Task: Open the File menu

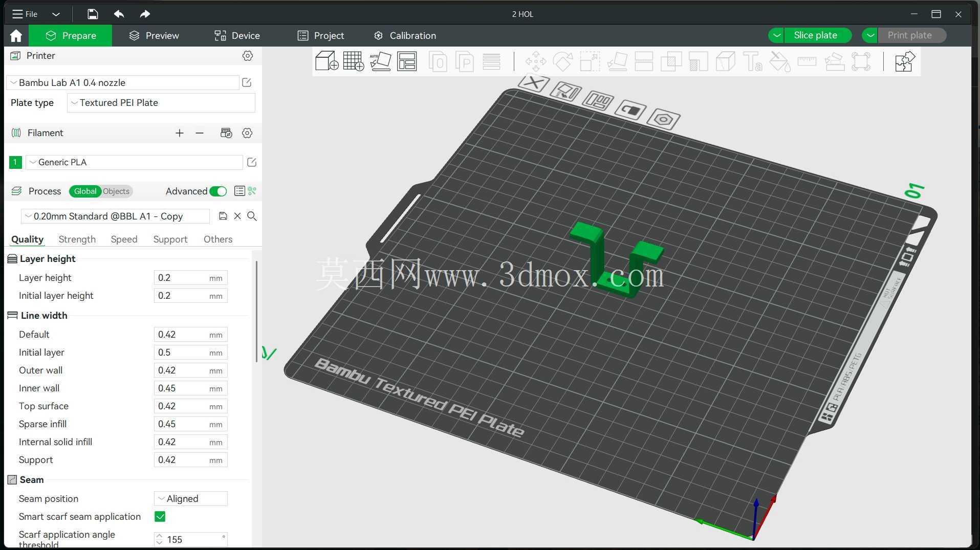Action: point(25,14)
